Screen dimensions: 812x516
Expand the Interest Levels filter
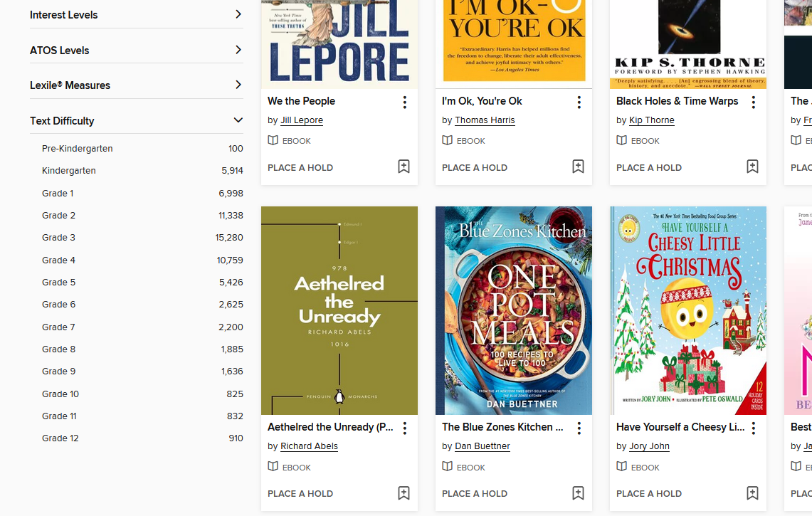tap(238, 14)
